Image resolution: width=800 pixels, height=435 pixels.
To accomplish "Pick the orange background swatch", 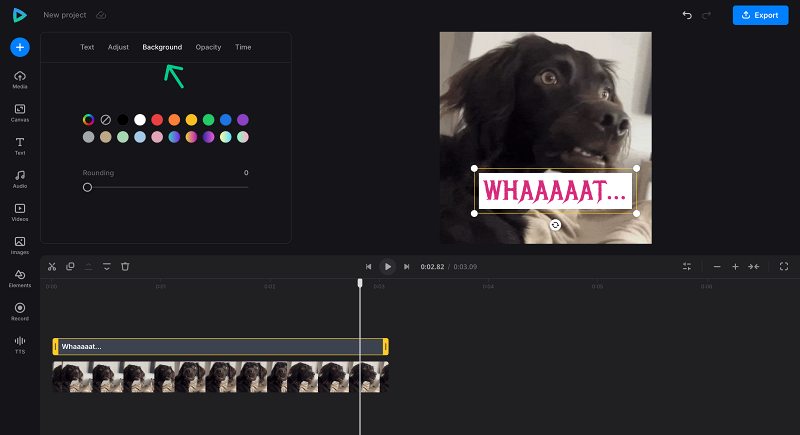I will point(174,120).
